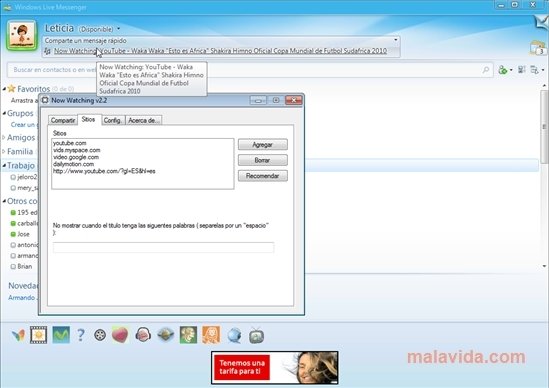Image resolution: width=549 pixels, height=388 pixels.
Task: Select video.google.com in the list
Action: [x=76, y=157]
